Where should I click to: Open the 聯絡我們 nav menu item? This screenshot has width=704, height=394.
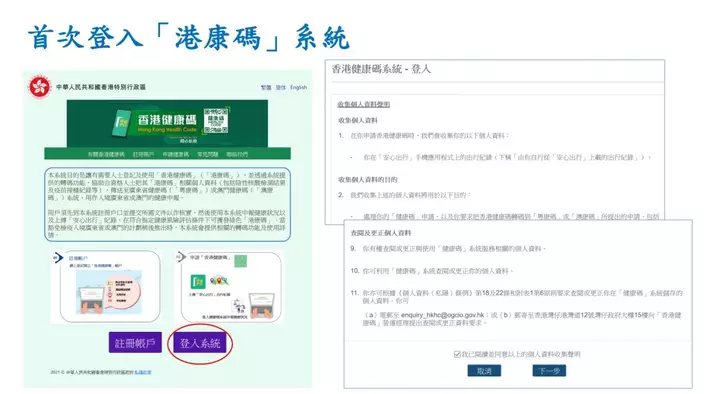(237, 154)
